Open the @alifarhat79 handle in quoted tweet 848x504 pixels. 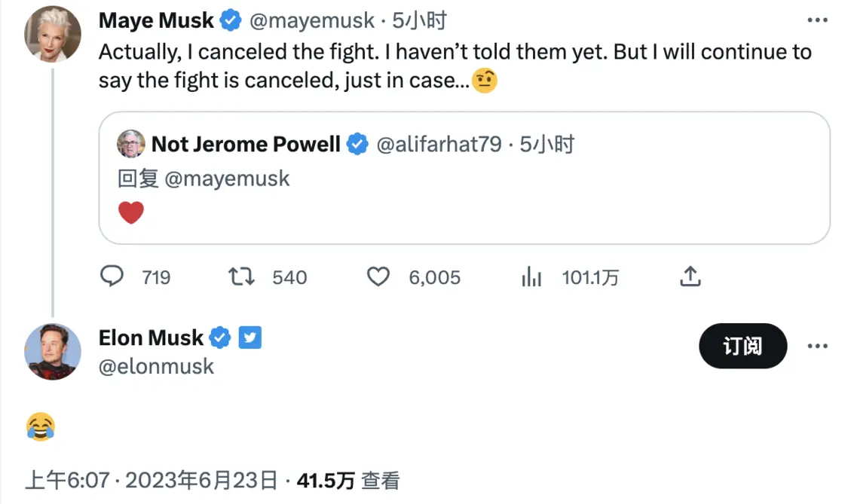[439, 145]
